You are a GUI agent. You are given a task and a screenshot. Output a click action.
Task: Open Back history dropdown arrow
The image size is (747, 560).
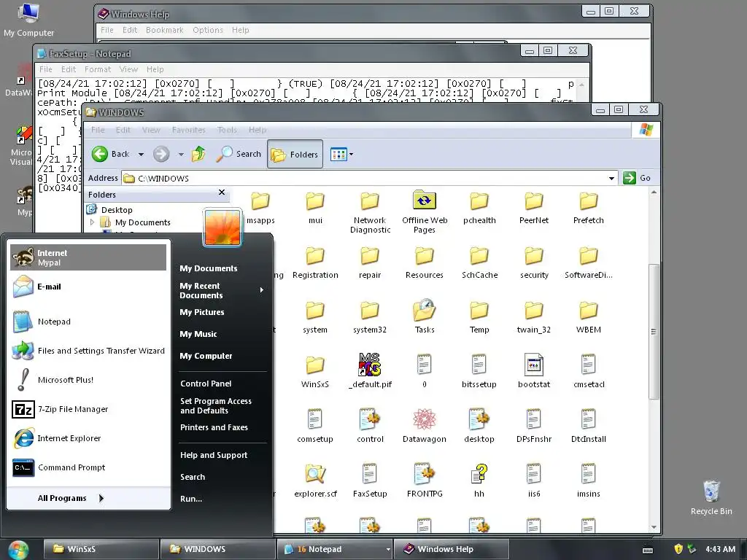[141, 155]
